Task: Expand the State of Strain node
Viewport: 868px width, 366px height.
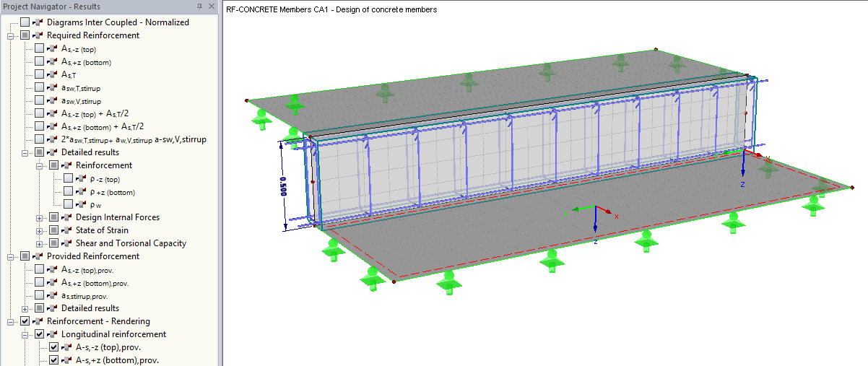Action: point(40,230)
